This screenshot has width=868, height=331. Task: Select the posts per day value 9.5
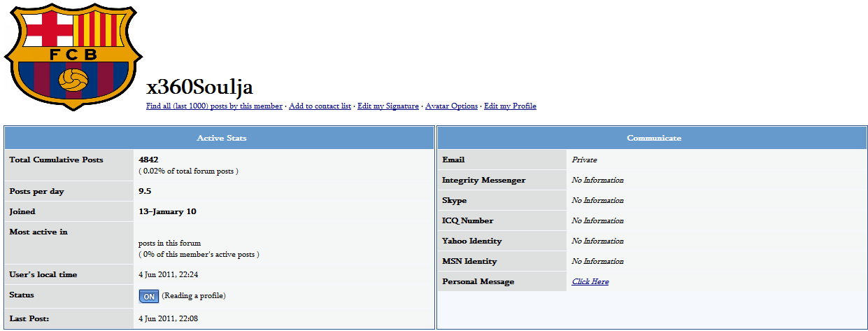click(x=145, y=191)
